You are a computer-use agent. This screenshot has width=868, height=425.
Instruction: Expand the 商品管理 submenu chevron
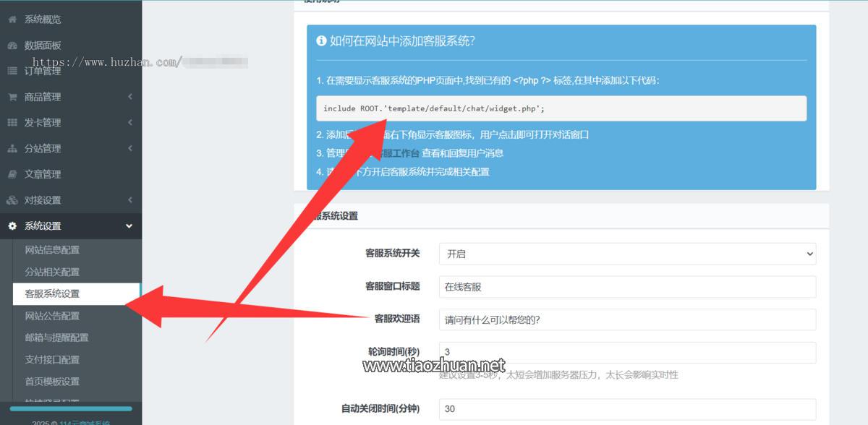(x=129, y=97)
